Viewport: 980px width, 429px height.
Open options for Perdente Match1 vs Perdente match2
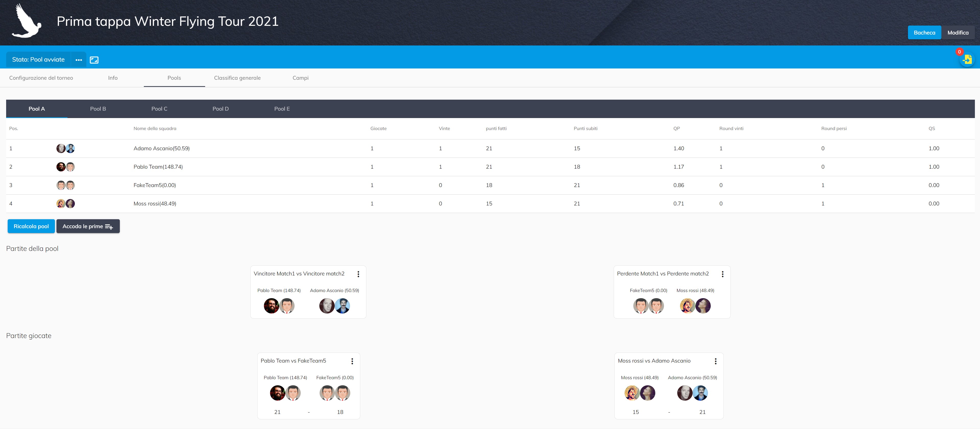722,274
